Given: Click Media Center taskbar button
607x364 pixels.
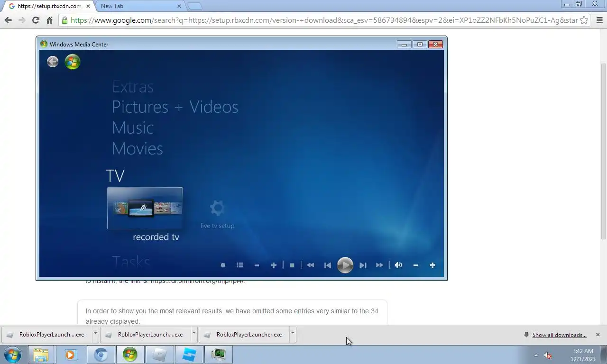Looking at the screenshot, I should tap(130, 355).
